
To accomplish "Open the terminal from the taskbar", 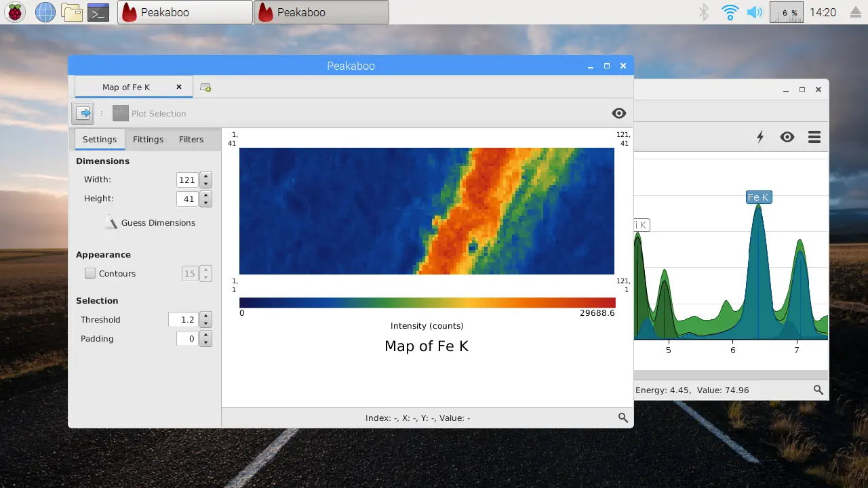I will (x=98, y=12).
